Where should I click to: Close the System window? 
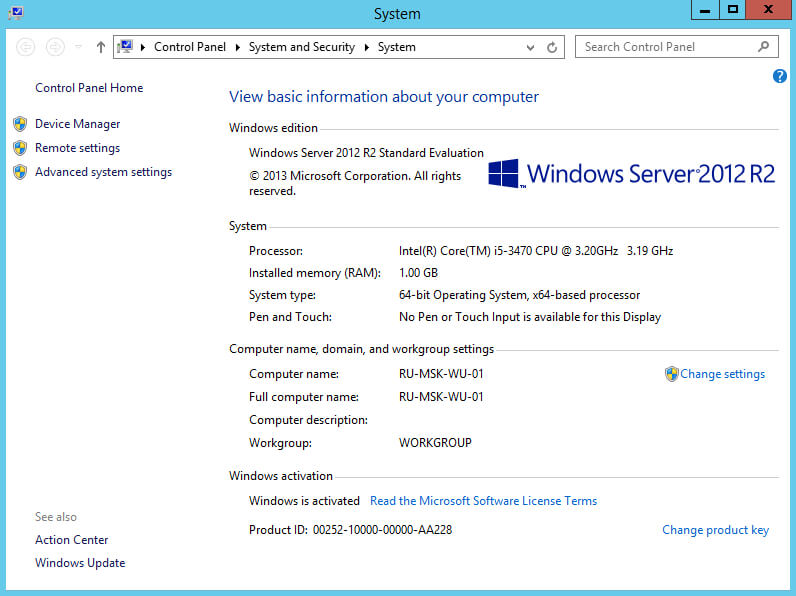tap(768, 10)
